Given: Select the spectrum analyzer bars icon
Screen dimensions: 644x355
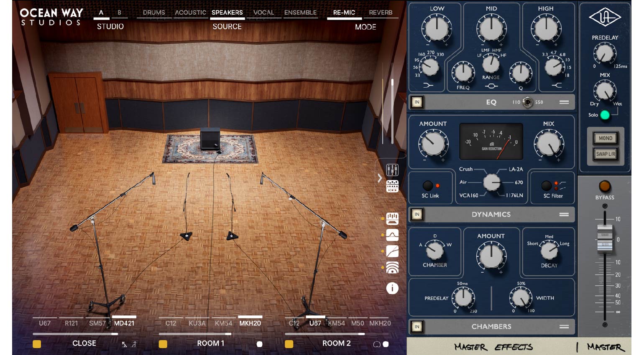Looking at the screenshot, I should point(393,218).
